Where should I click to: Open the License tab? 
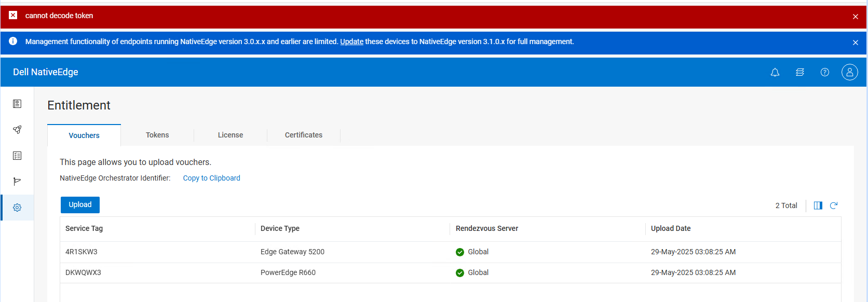(230, 135)
